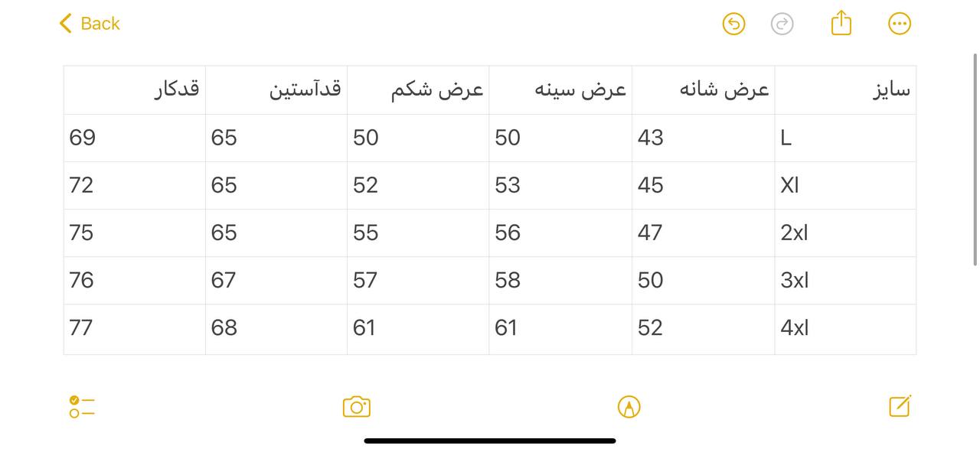Tap the home indicator bar

pyautogui.click(x=490, y=441)
